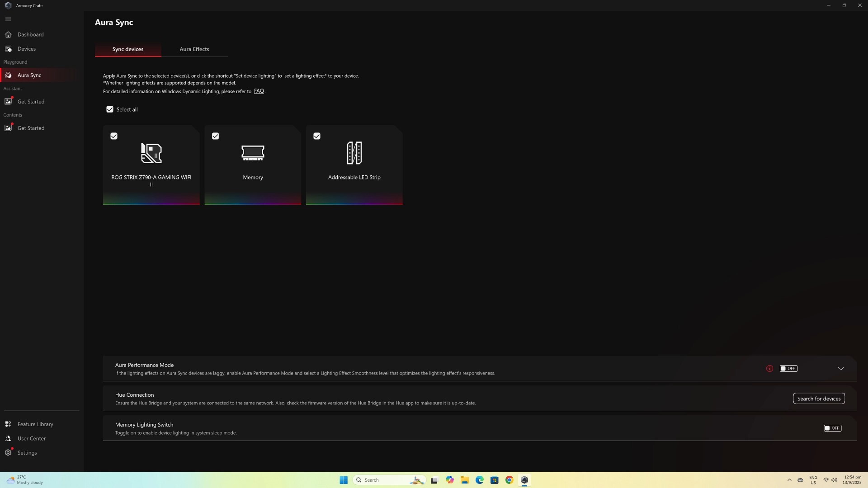Click the taskbar Search box

click(389, 480)
